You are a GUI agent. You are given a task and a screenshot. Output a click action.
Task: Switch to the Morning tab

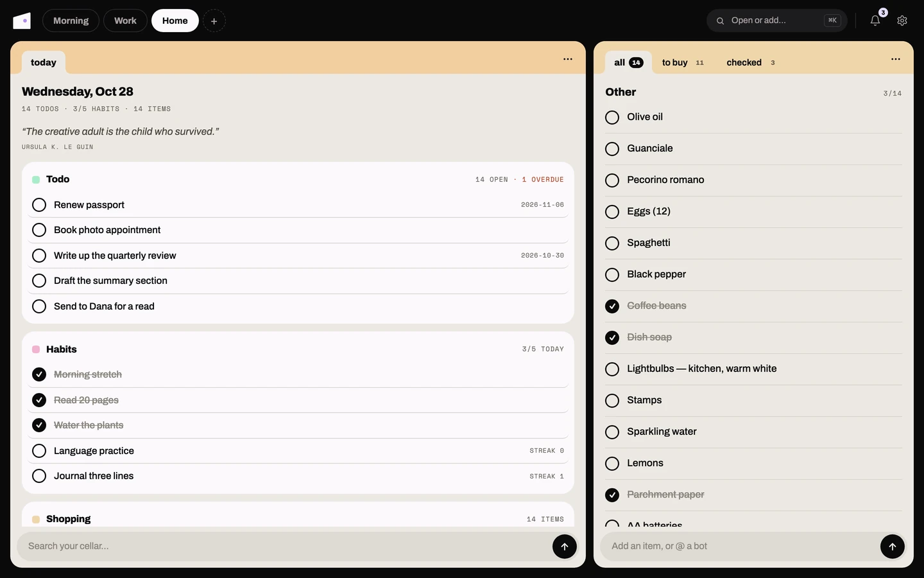(71, 21)
